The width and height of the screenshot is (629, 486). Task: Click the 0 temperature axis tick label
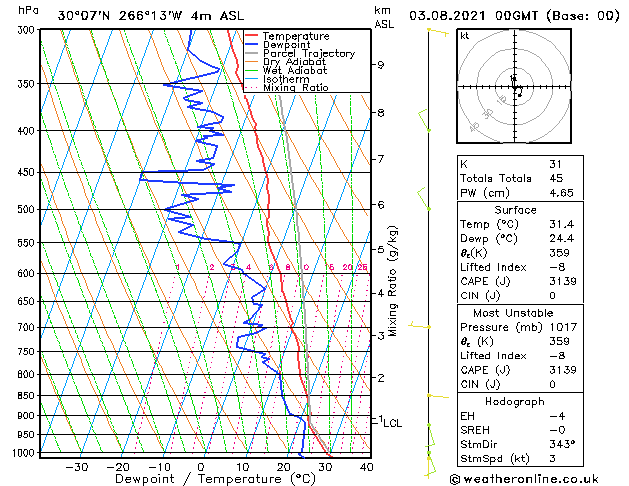pyautogui.click(x=201, y=467)
